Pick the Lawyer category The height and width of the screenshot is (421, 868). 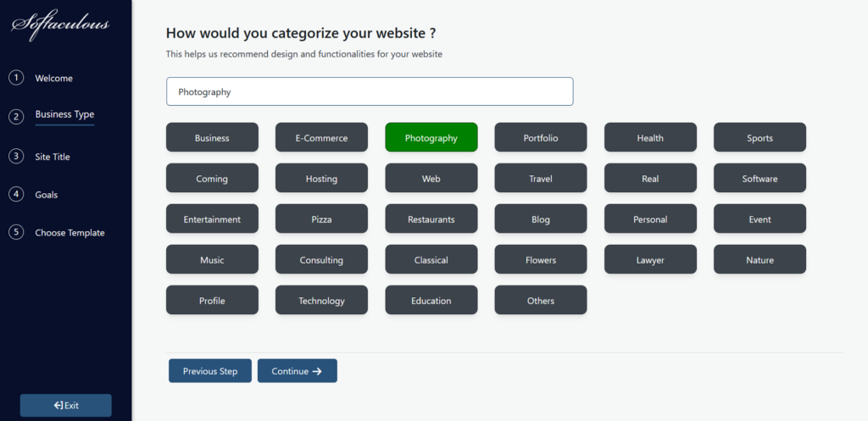coord(650,259)
